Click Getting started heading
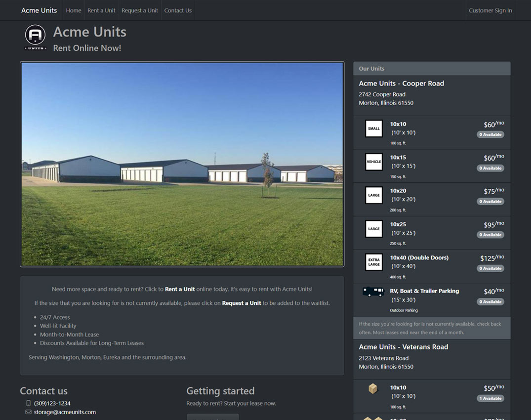Screen dimensions: 531x420 pos(220,390)
